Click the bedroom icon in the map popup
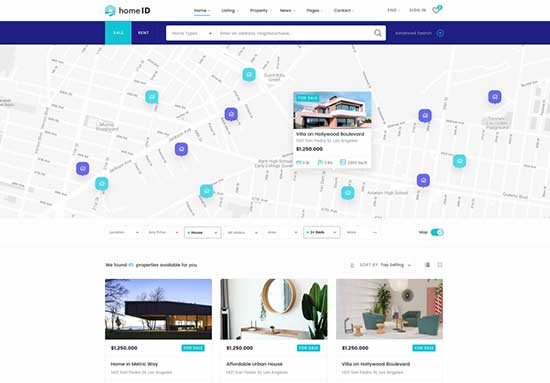This screenshot has height=383, width=550. point(299,162)
